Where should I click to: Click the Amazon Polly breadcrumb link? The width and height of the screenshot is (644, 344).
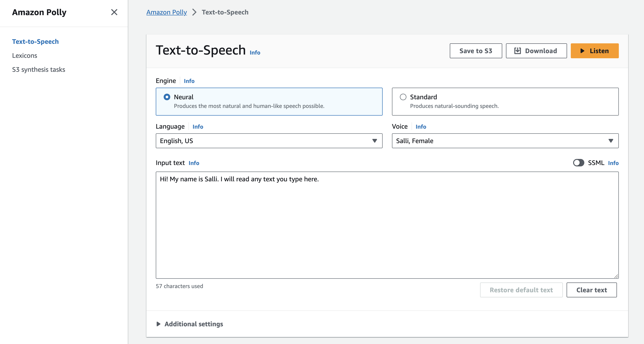pos(166,12)
